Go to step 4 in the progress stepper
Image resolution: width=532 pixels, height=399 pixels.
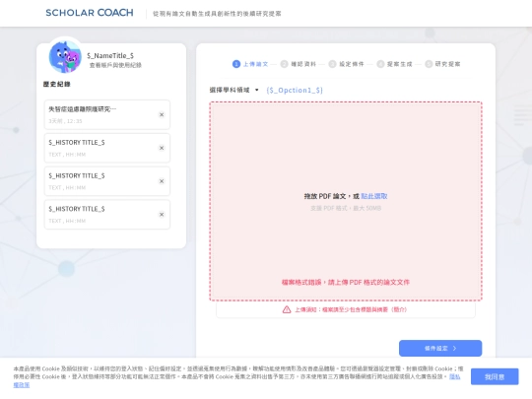(395, 64)
